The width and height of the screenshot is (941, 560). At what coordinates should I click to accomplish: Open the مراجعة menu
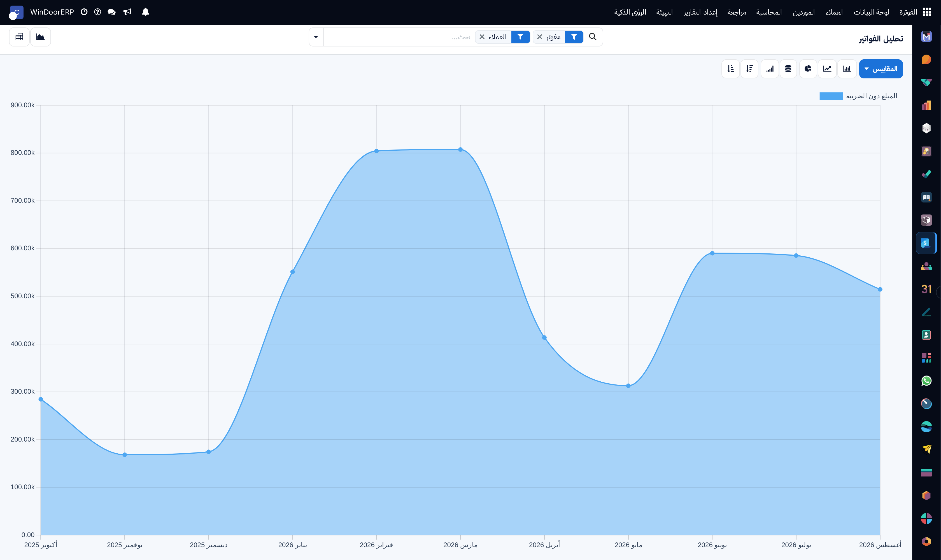point(737,12)
